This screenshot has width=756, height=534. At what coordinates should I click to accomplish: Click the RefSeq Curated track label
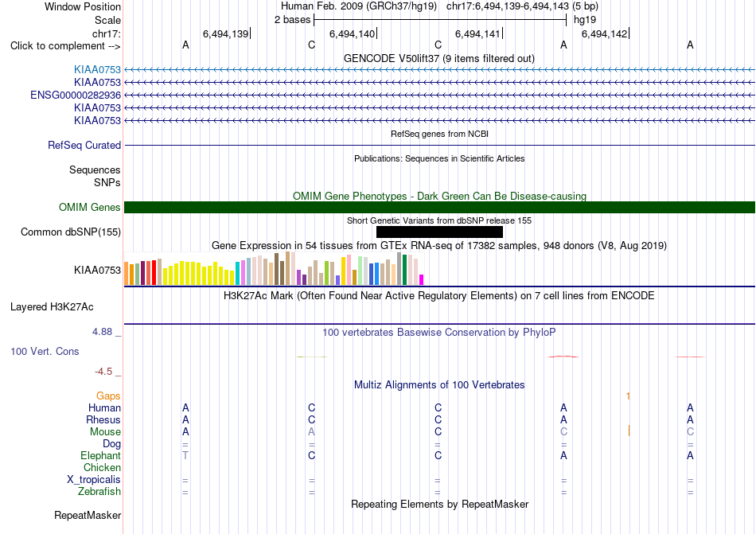click(x=84, y=145)
